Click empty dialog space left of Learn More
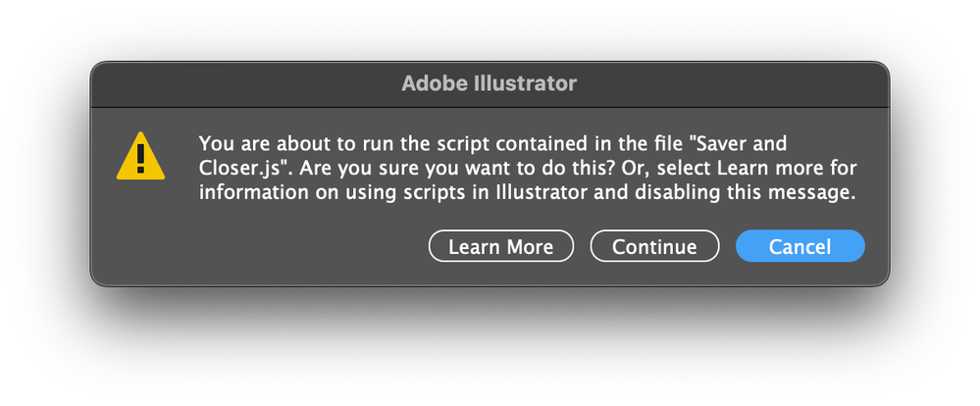The width and height of the screenshot is (980, 406). [294, 247]
